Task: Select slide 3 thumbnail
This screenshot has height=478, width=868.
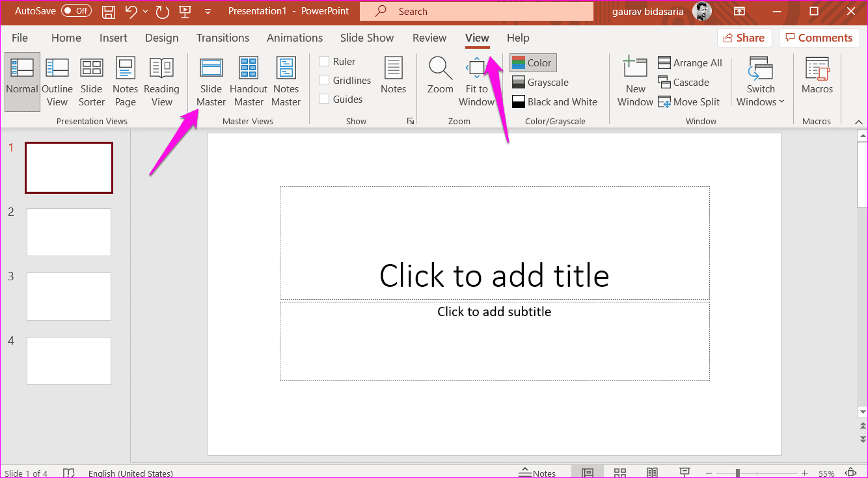Action: (x=68, y=297)
